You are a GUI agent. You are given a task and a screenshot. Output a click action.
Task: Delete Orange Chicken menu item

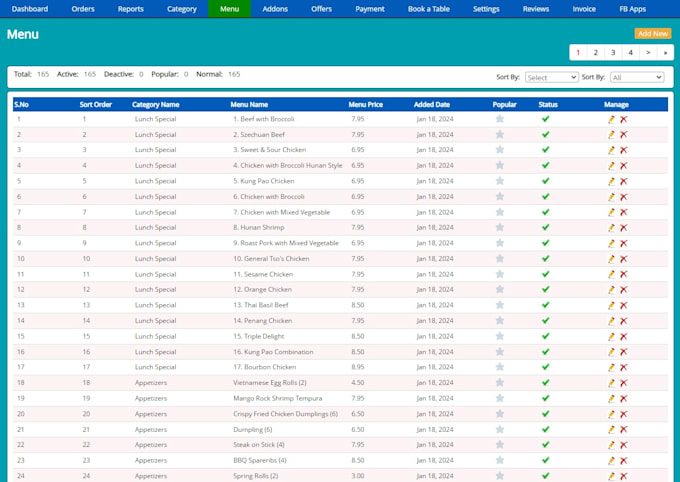coord(624,290)
